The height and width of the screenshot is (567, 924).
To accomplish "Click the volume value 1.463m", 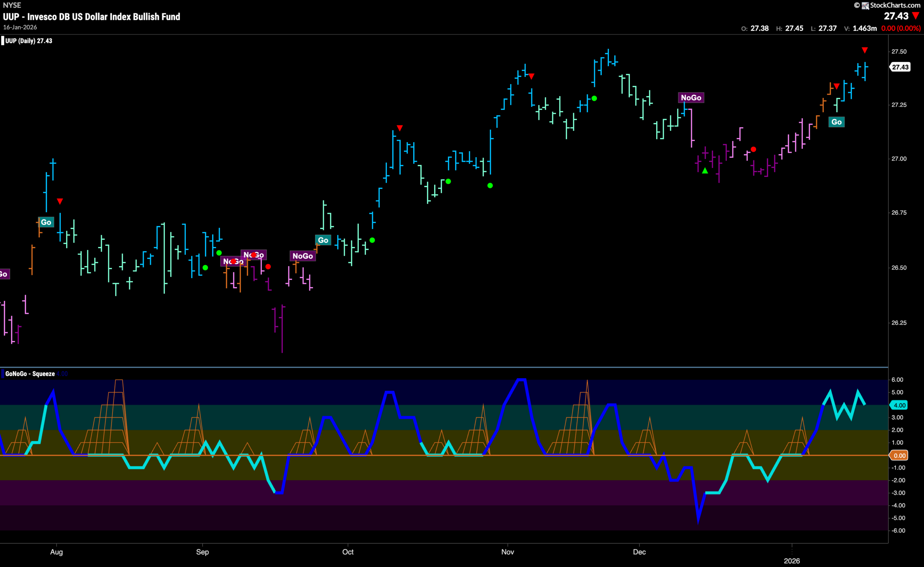I will click(865, 29).
